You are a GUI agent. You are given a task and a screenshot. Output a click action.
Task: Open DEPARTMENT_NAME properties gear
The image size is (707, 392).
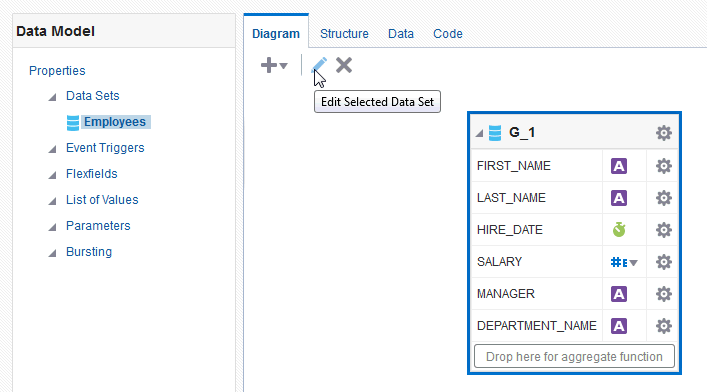click(x=664, y=326)
